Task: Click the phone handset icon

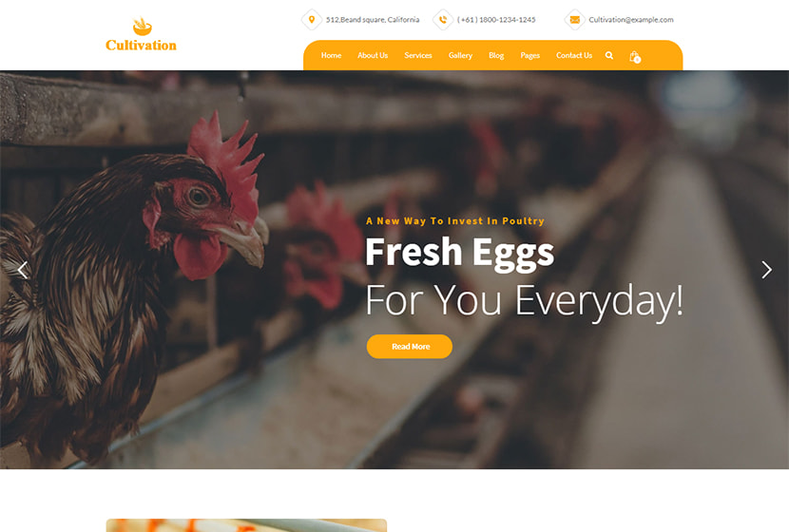Action: click(x=443, y=20)
